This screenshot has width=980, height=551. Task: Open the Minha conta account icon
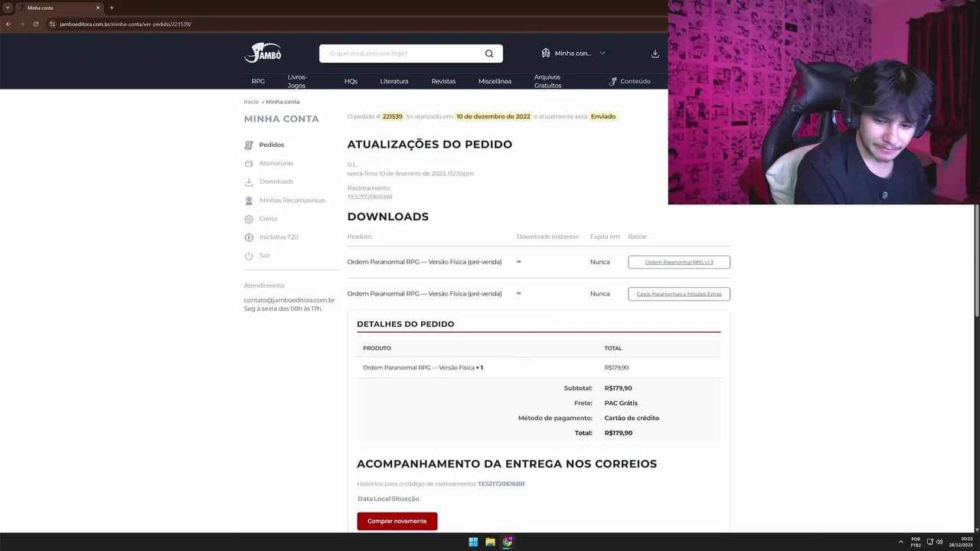pos(545,53)
